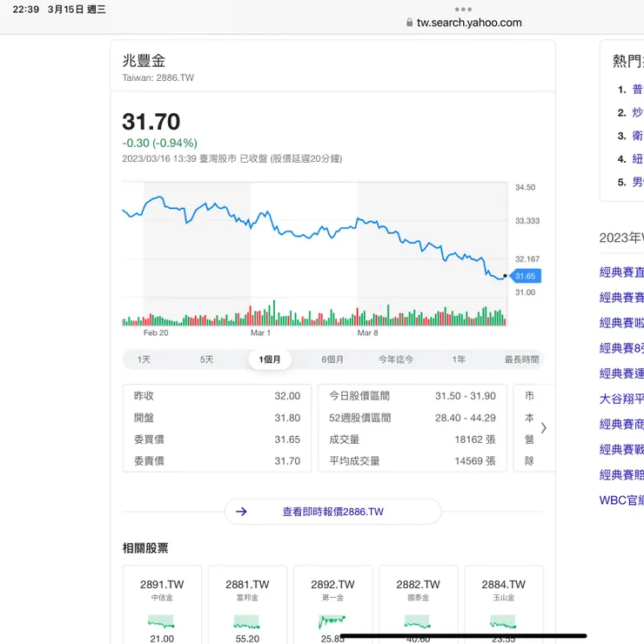Screen dimensions: 644x644
Task: Open 查看即時報價2886.TW link
Action: 332,512
